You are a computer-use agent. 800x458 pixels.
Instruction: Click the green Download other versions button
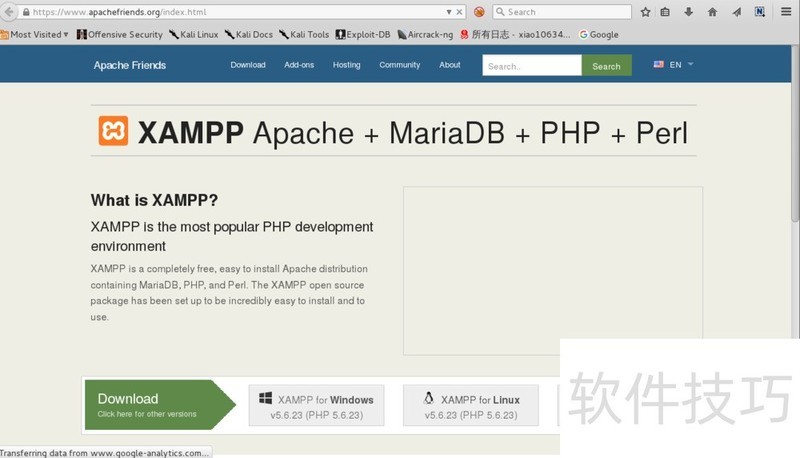(159, 404)
